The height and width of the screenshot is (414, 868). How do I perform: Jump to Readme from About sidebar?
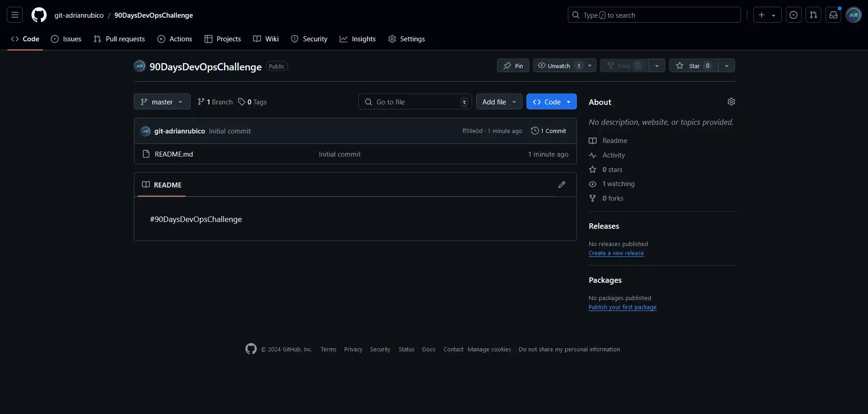coord(608,141)
